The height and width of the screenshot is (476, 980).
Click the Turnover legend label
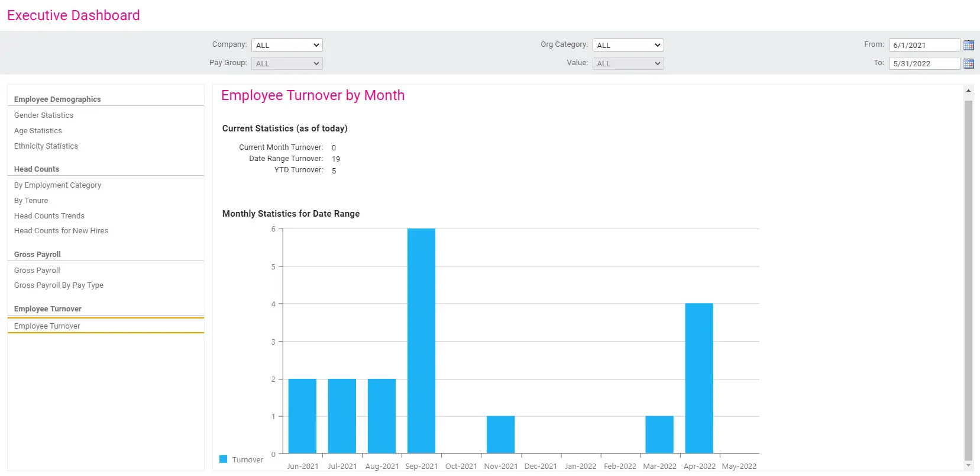tap(247, 460)
